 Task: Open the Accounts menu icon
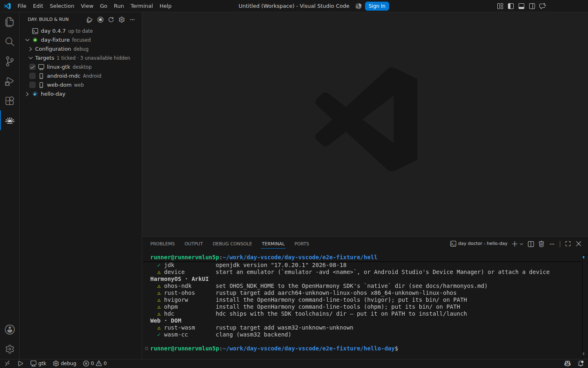pyautogui.click(x=9, y=330)
